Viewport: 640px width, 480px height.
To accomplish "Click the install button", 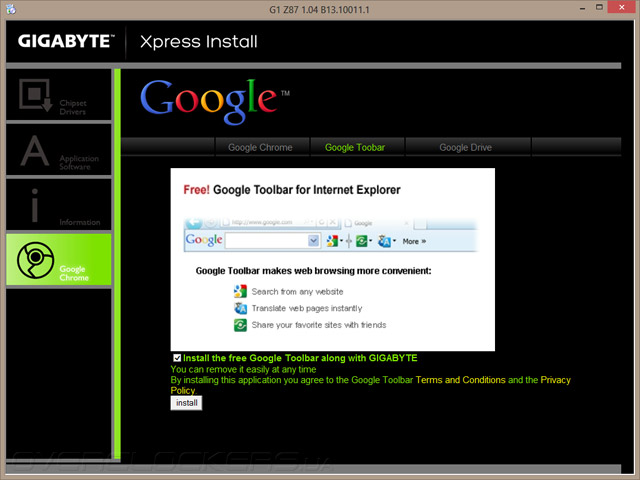I will (x=187, y=403).
